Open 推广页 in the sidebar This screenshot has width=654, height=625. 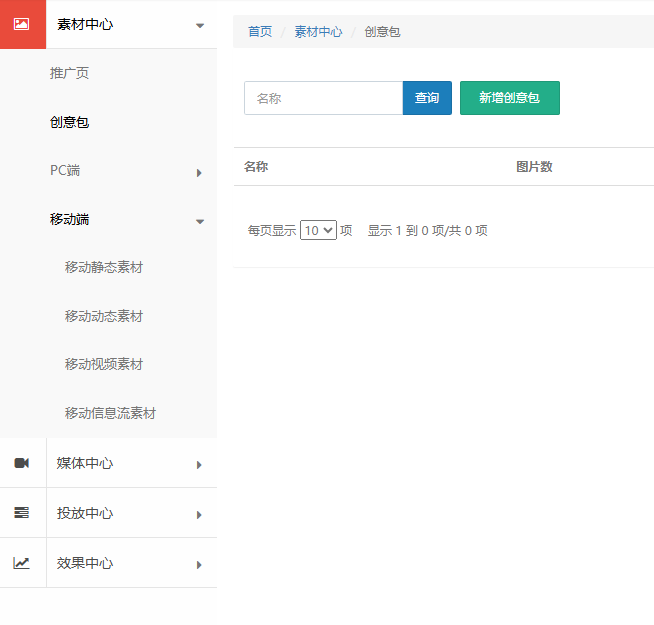pyautogui.click(x=70, y=74)
